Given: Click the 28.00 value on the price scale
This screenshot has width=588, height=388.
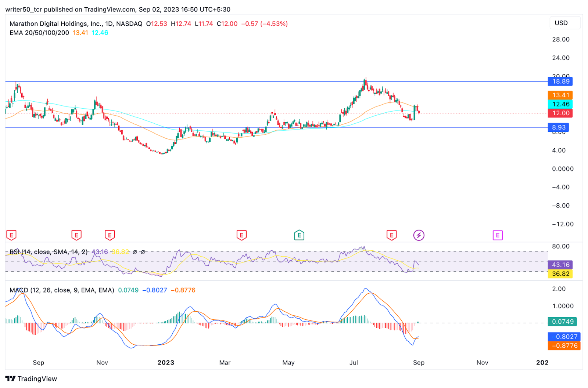Looking at the screenshot, I should [x=561, y=39].
